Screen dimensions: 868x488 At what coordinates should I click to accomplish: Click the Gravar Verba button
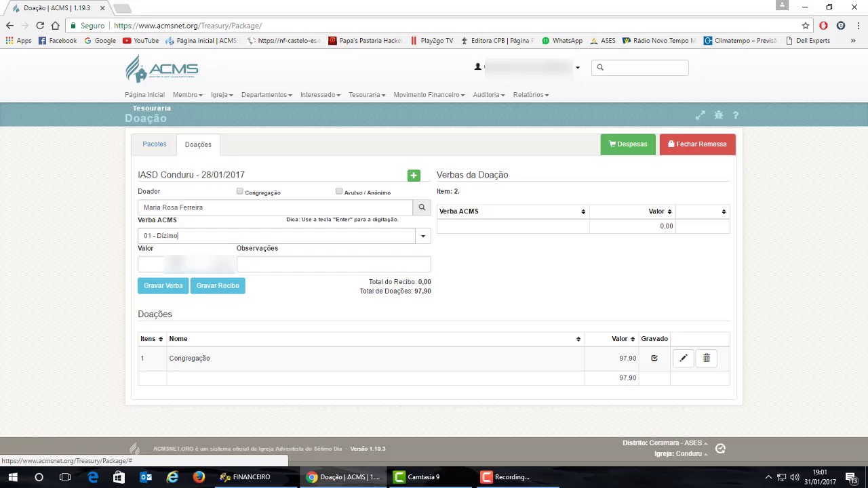pyautogui.click(x=163, y=286)
